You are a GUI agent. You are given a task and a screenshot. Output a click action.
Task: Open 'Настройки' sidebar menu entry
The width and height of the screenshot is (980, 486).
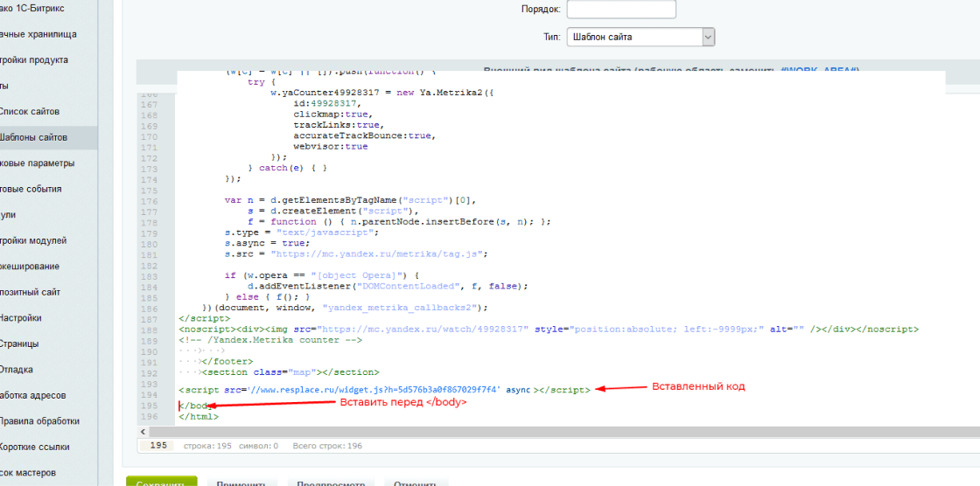point(21,318)
